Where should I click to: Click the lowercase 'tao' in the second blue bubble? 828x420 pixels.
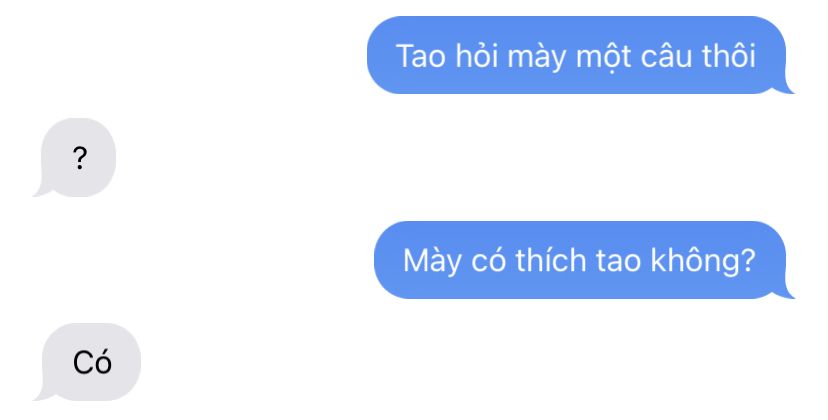click(x=618, y=261)
